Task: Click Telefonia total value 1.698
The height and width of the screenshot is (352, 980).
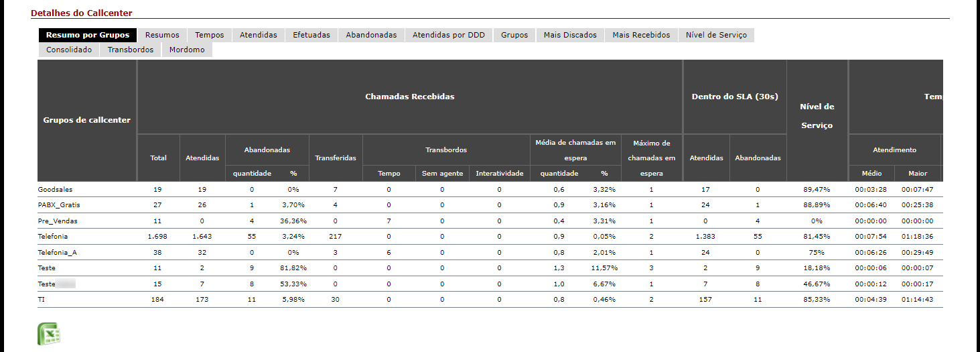Action: coord(158,237)
